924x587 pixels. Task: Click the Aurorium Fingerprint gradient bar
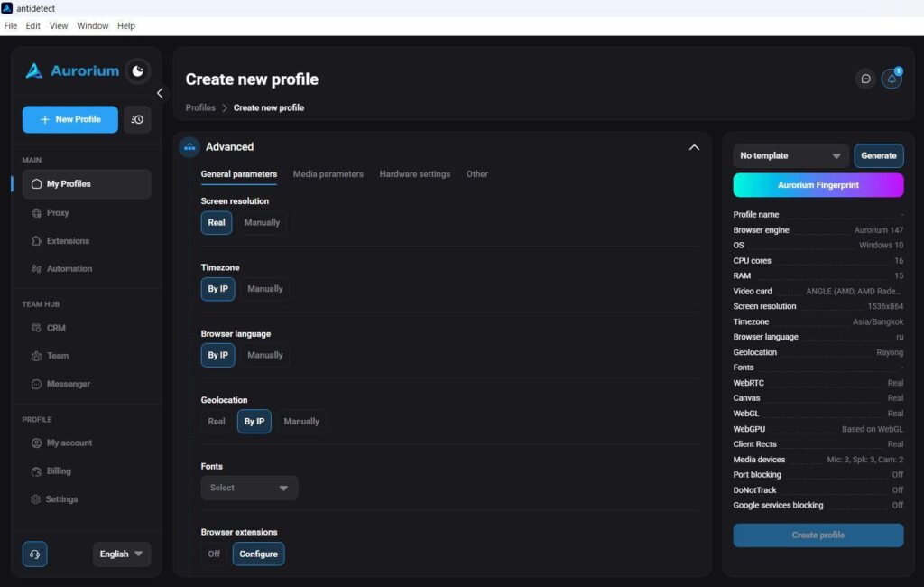pyautogui.click(x=818, y=185)
